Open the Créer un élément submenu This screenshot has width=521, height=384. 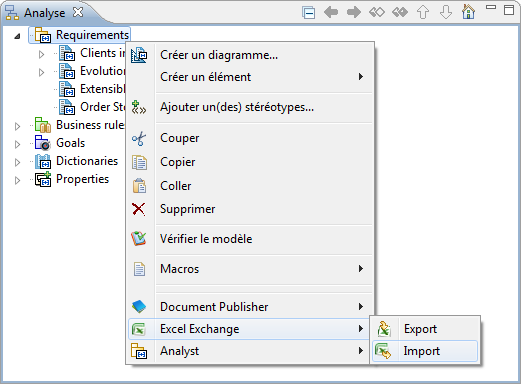click(x=250, y=77)
